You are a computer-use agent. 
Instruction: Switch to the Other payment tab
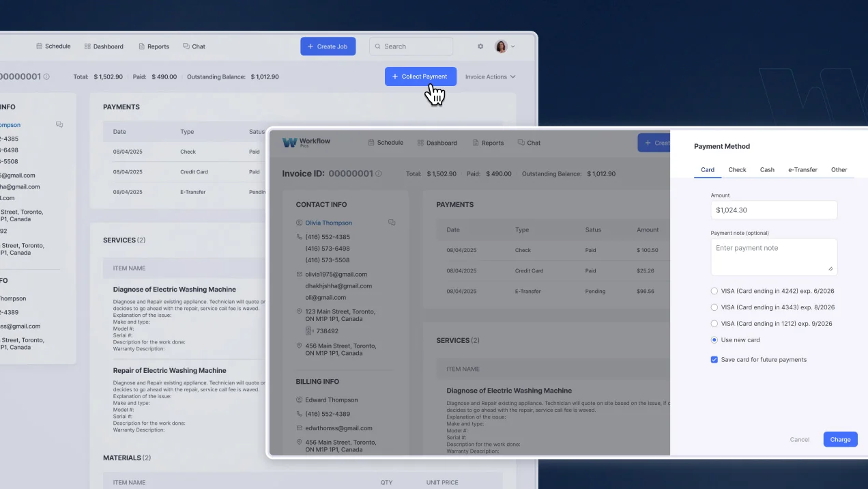click(x=839, y=169)
